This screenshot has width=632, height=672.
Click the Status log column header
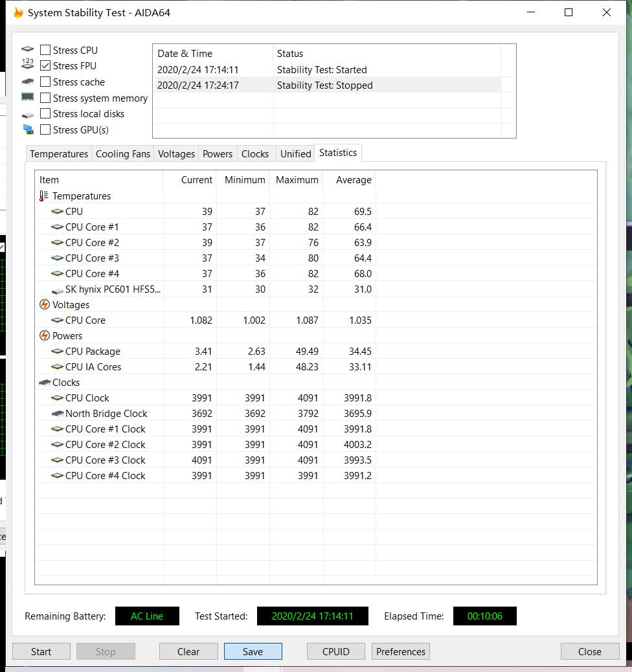coord(387,54)
